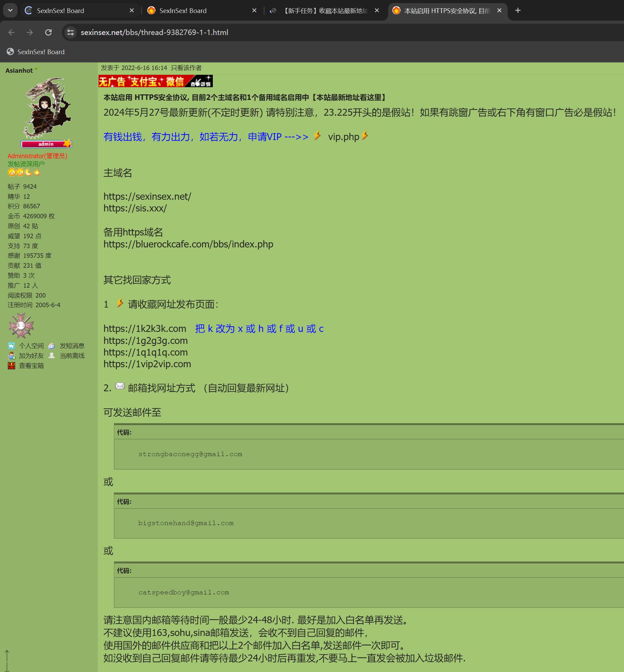Close the first SexInSex! Board tab
The image size is (624, 672).
[132, 11]
